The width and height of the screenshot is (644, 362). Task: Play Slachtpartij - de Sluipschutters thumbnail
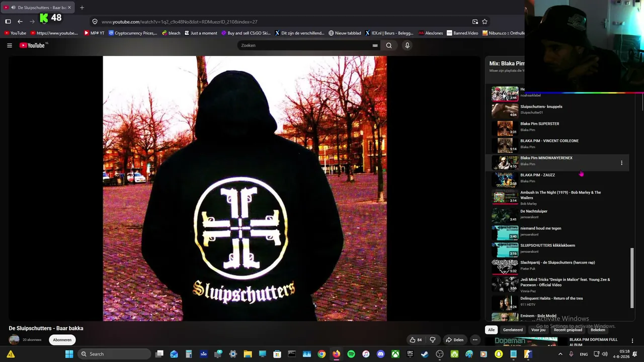click(x=505, y=266)
